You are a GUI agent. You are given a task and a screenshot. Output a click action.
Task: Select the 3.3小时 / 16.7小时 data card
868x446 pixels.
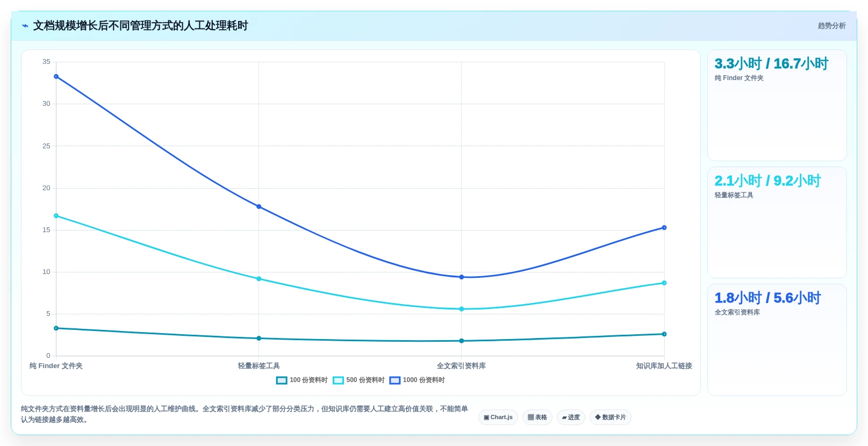pyautogui.click(x=777, y=105)
